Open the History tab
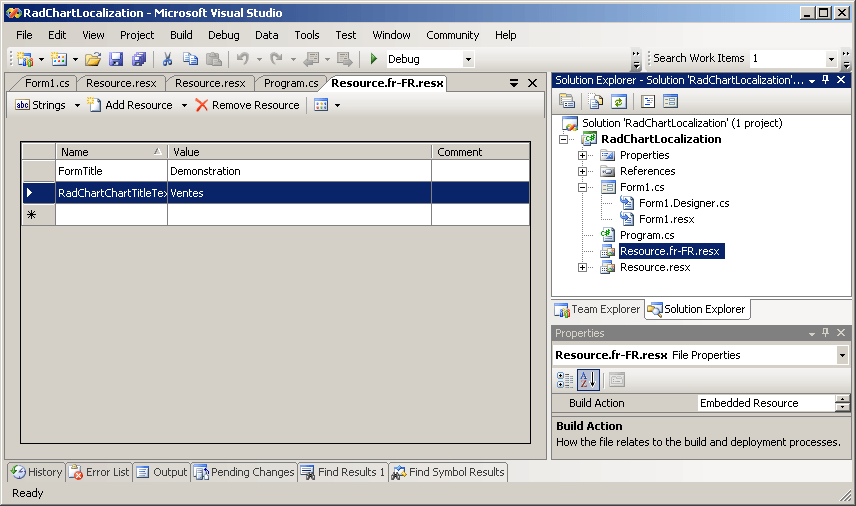Screen dimensions: 856x506 coord(37,472)
